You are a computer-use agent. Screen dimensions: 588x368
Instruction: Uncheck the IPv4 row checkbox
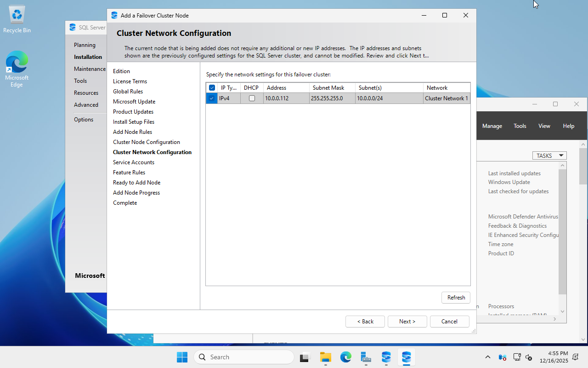[x=211, y=98]
